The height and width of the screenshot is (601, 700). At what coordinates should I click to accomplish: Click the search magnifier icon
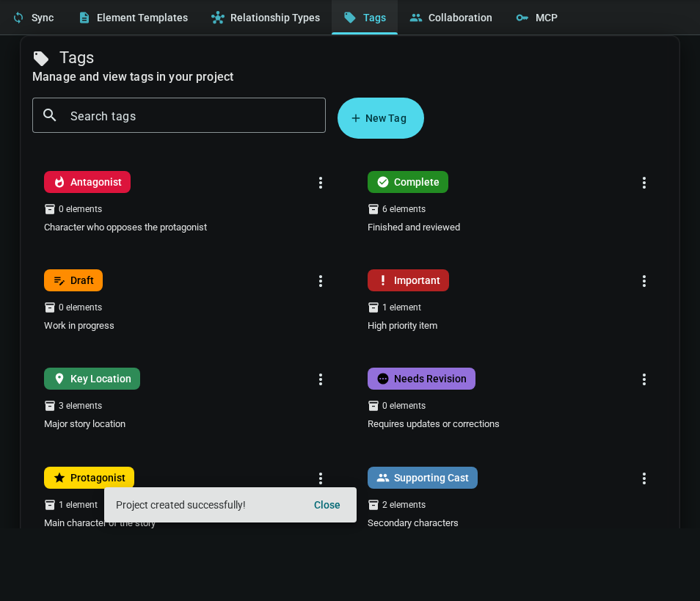[x=50, y=115]
